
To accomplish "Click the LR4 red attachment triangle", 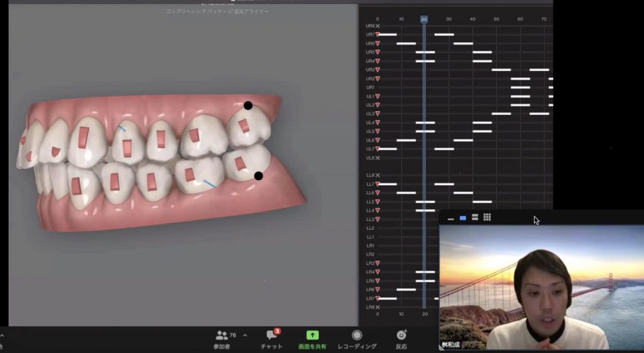I will point(377,272).
